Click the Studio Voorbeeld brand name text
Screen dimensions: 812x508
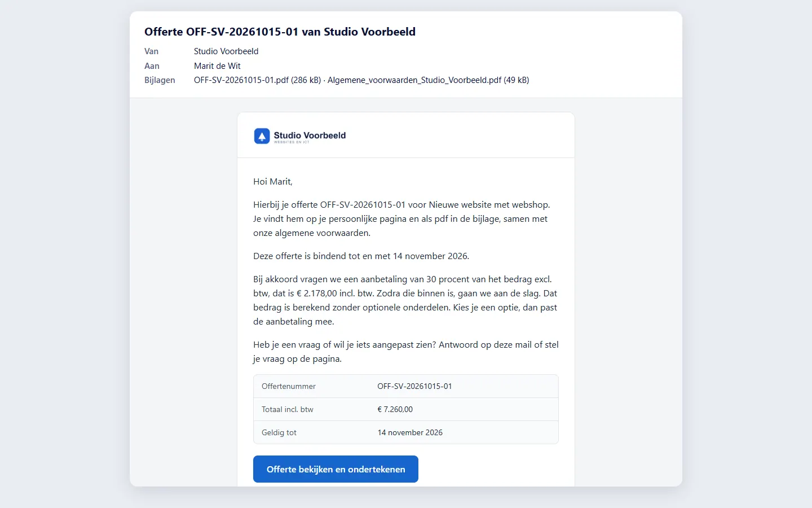[310, 135]
